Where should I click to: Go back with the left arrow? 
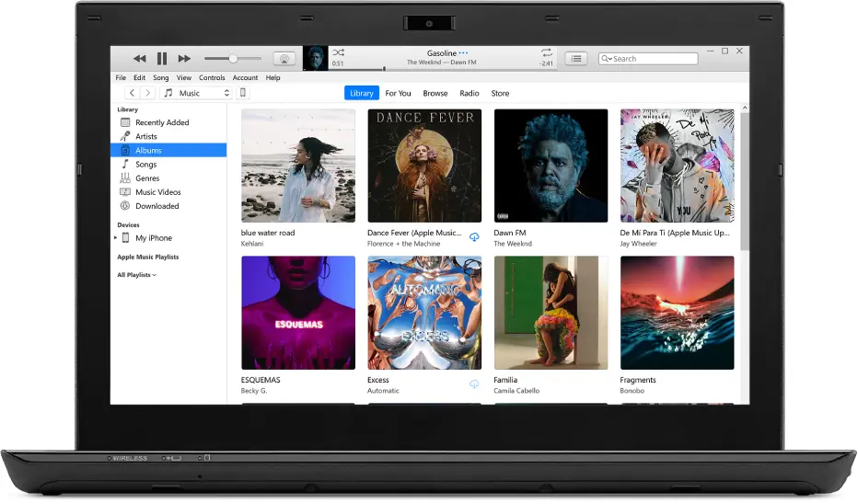tap(132, 93)
